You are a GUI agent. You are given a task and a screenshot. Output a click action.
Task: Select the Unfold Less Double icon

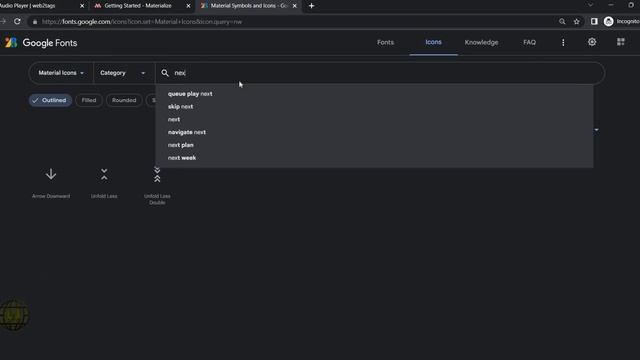(157, 174)
